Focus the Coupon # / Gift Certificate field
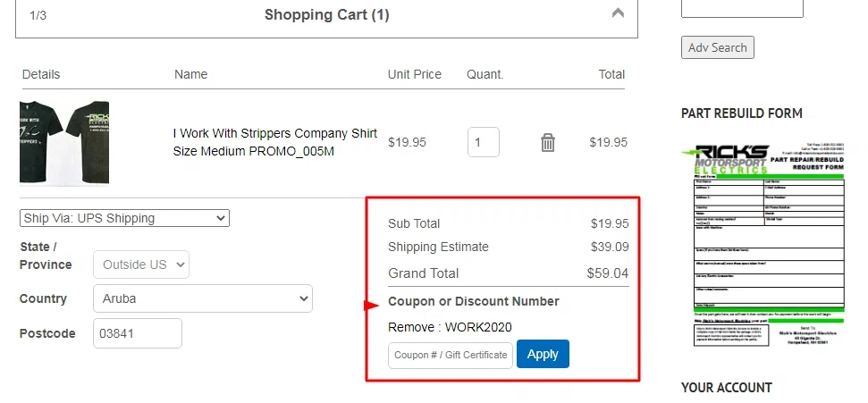 tap(451, 355)
